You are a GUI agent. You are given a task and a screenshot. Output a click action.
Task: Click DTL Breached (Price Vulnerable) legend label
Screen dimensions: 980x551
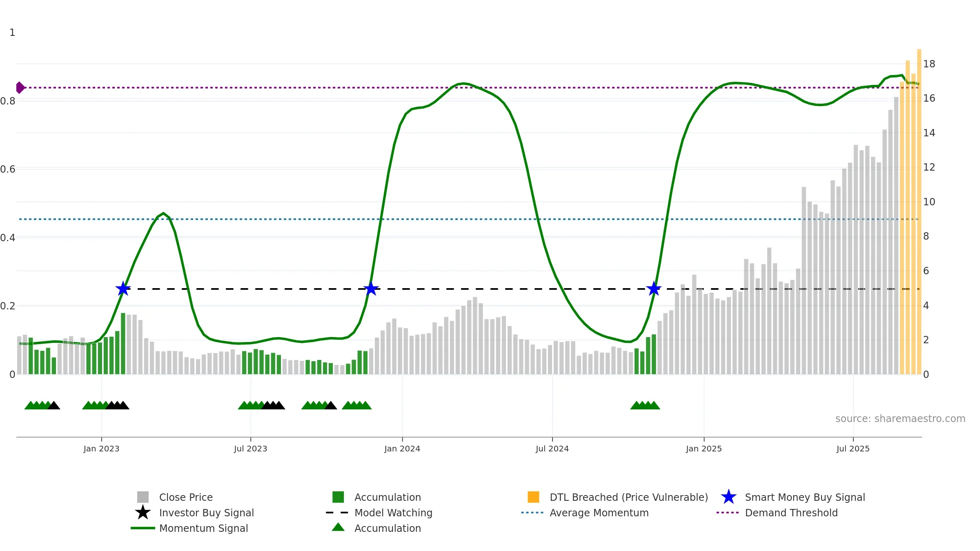pyautogui.click(x=628, y=497)
